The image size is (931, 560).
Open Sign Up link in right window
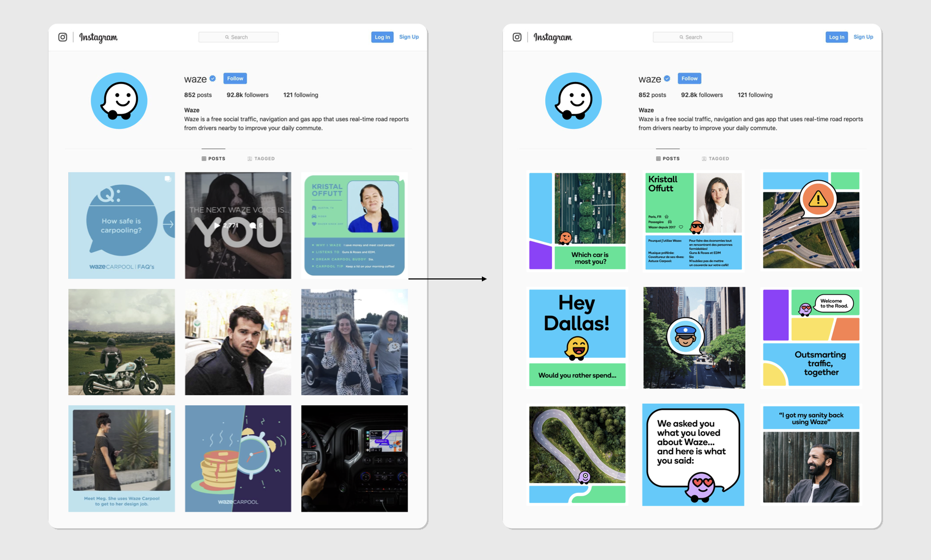point(863,37)
